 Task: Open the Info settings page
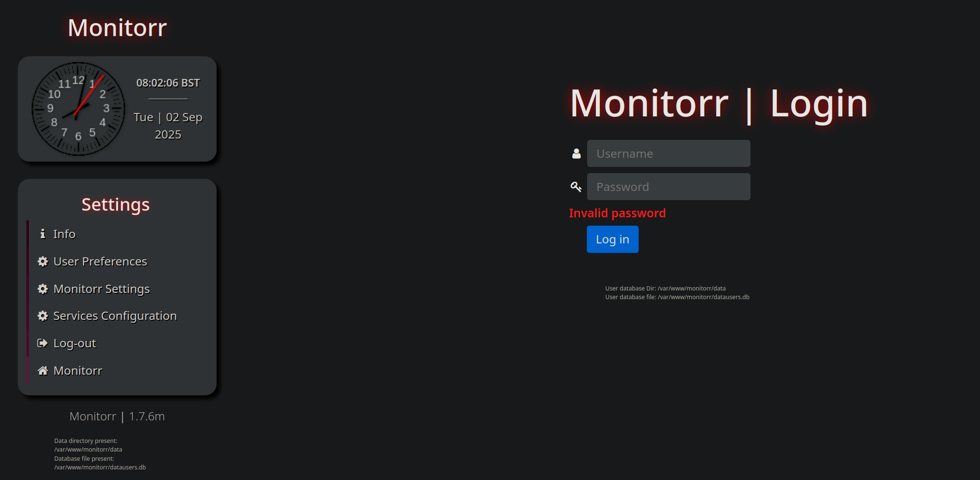click(64, 234)
